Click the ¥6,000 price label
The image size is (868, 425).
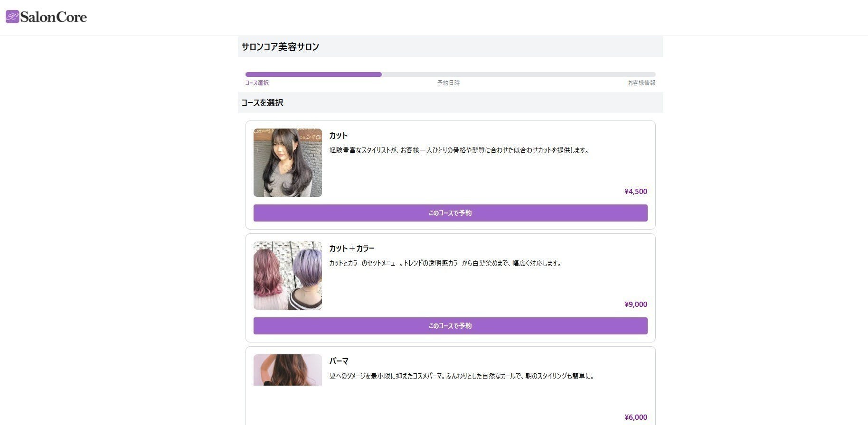pos(635,417)
